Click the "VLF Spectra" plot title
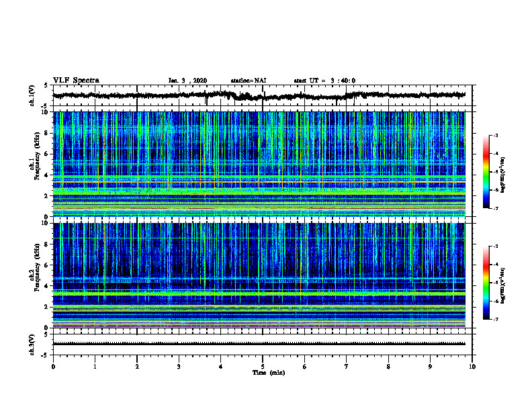 (76, 81)
